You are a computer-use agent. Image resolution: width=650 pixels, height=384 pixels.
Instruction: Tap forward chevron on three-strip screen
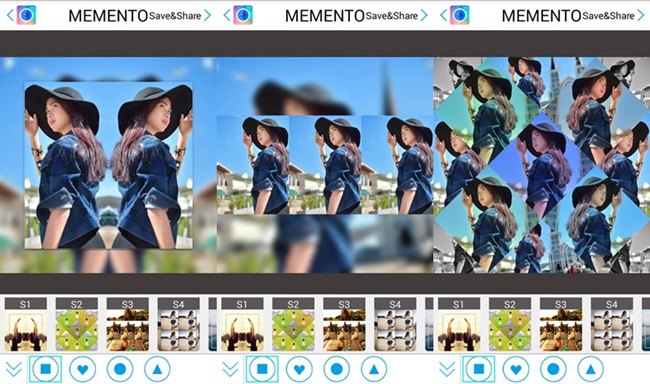point(424,16)
